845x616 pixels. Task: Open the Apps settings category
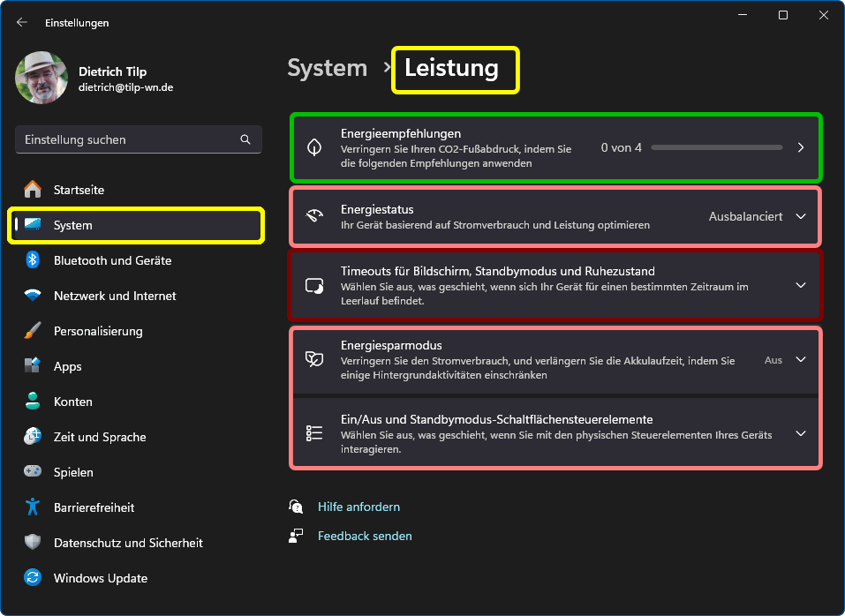[67, 366]
